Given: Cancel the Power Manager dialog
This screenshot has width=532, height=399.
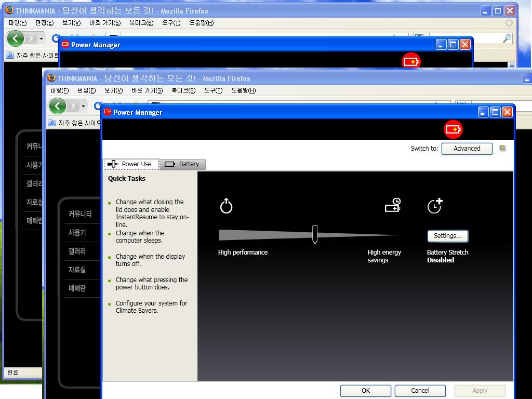Looking at the screenshot, I should [420, 391].
